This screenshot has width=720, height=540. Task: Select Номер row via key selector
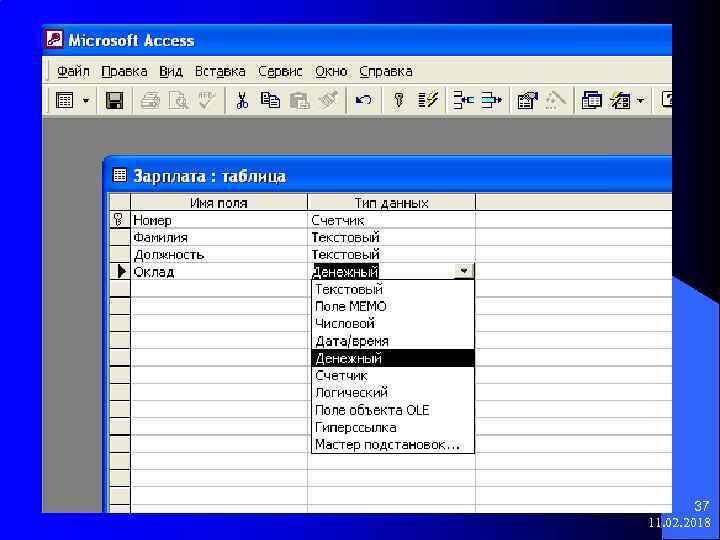(x=119, y=220)
